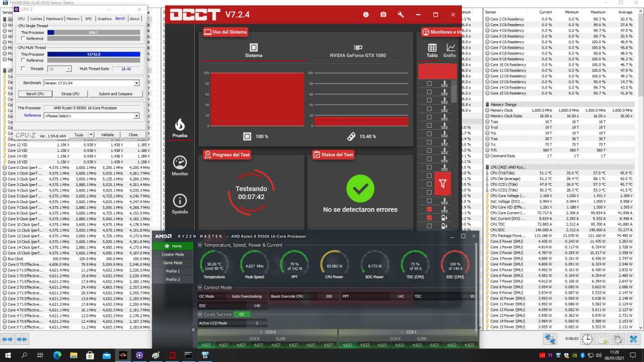Open the Prueba flame section in OCCT
Viewport: 644px width, 362px height.
pos(180,128)
